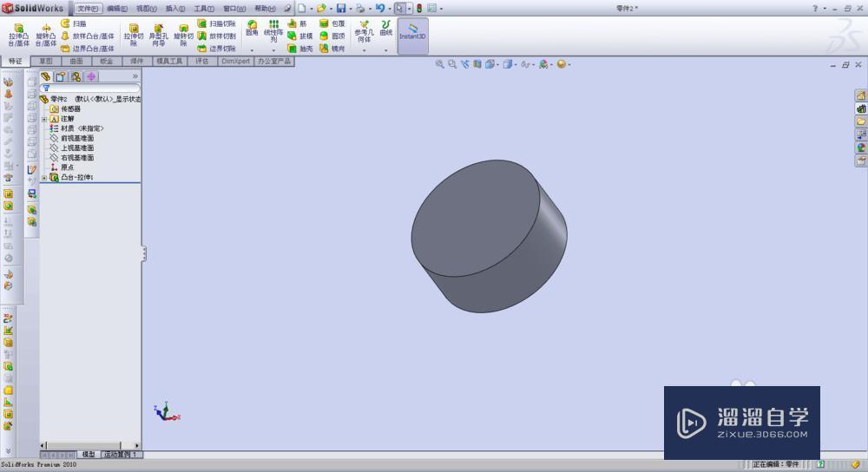The width and height of the screenshot is (868, 472).
Task: Click the Save floppy disk icon
Action: 341,9
